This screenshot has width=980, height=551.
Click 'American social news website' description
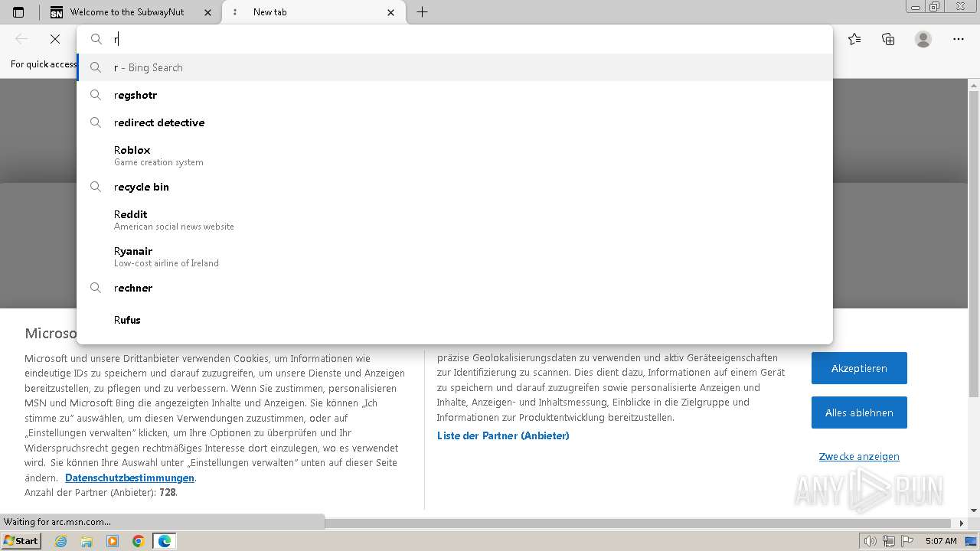point(174,227)
